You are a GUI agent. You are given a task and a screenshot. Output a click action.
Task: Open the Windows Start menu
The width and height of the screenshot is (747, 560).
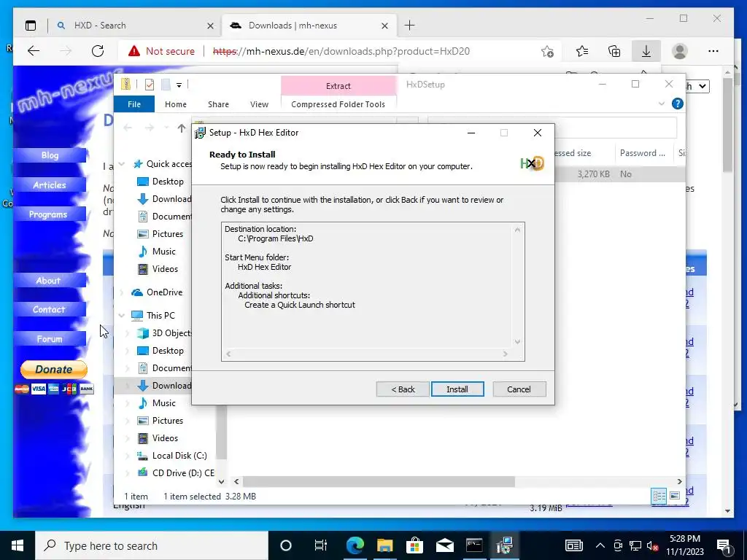click(x=18, y=545)
